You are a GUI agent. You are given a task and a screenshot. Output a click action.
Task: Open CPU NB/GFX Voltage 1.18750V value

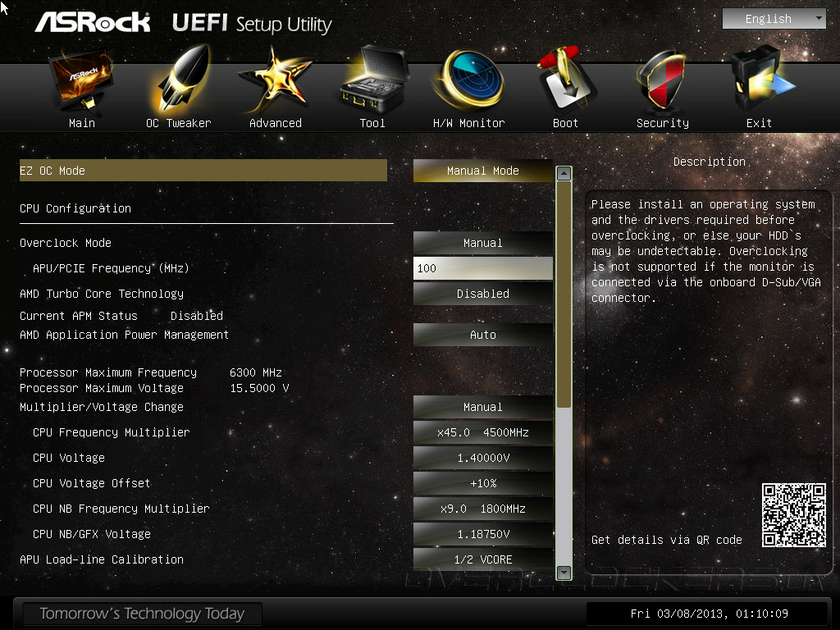click(x=482, y=534)
